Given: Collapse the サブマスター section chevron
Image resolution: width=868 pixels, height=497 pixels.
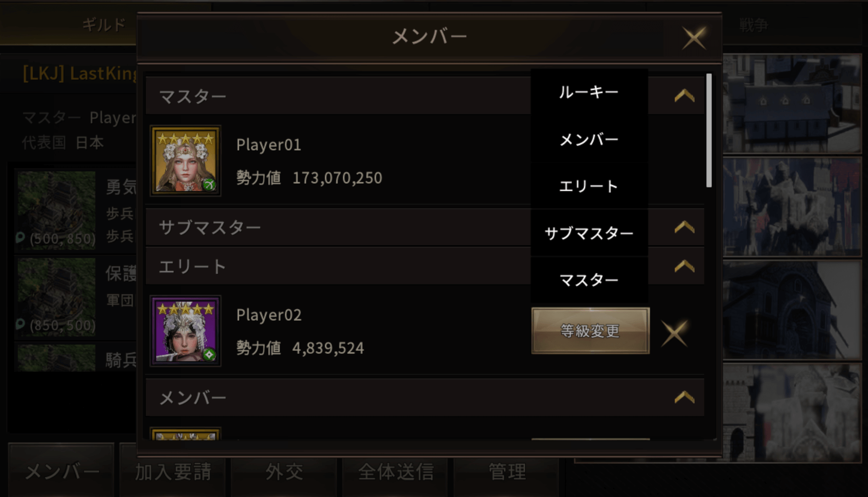Looking at the screenshot, I should click(x=684, y=227).
